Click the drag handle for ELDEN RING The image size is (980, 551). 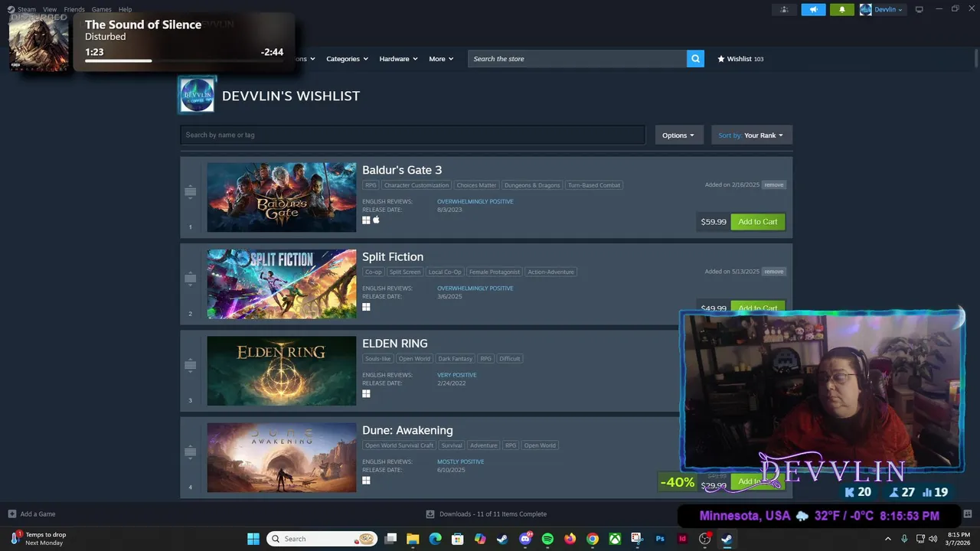pyautogui.click(x=191, y=365)
